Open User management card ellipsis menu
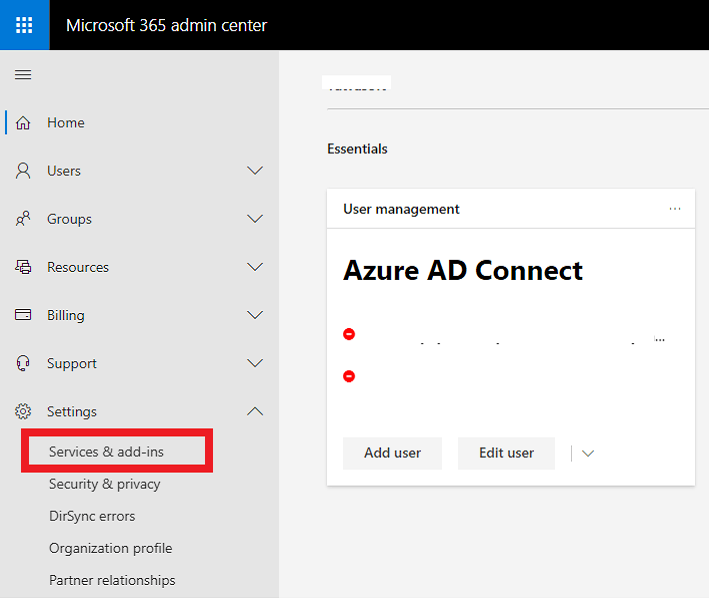The width and height of the screenshot is (712, 602). coord(675,209)
